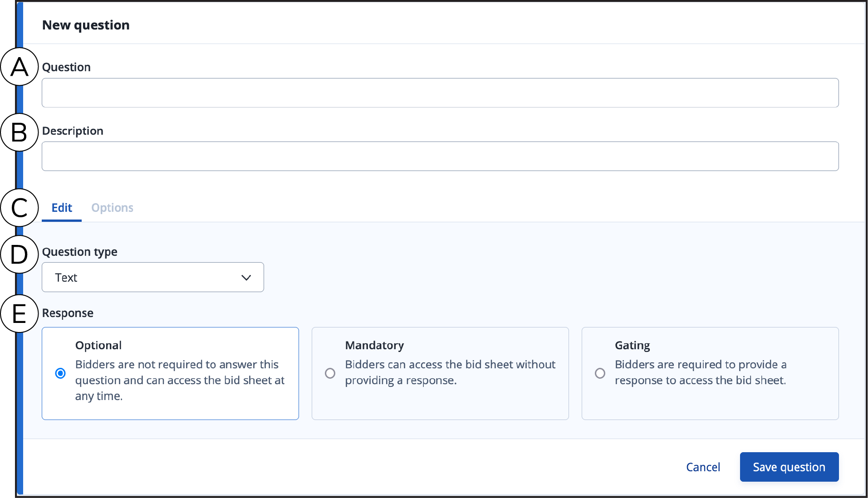Click text "Bidders can access the bid sheet without"
Image resolution: width=868 pixels, height=498 pixels.
pyautogui.click(x=450, y=365)
